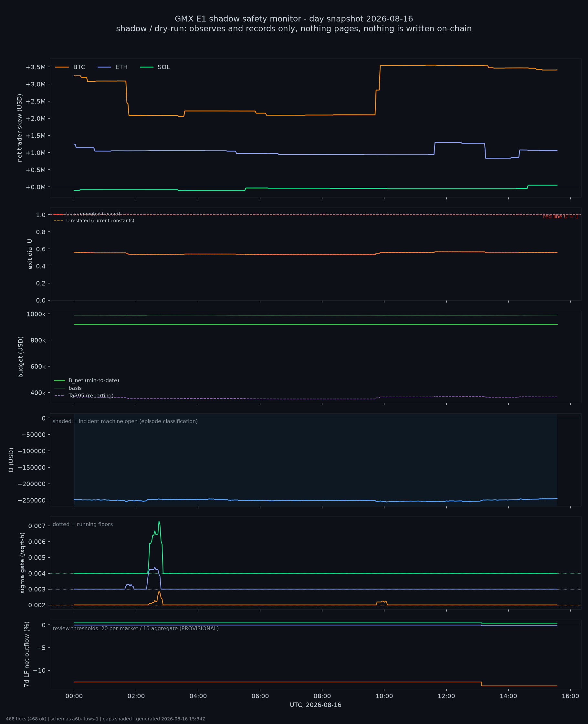Click the +0.5M skew axis tick

tap(36, 170)
